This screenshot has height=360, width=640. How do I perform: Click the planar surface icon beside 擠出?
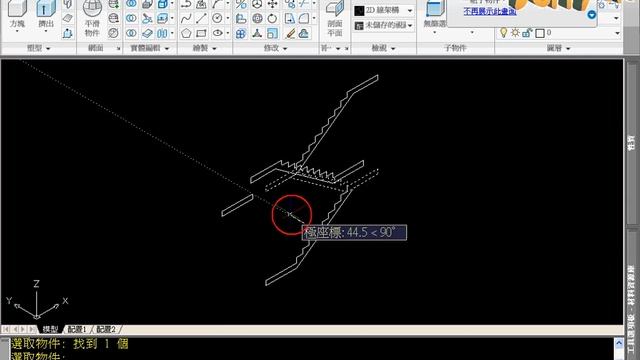(68, 18)
